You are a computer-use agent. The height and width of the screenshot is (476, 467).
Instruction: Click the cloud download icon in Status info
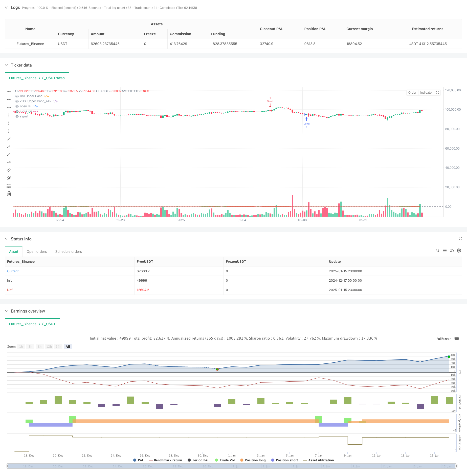[x=452, y=251]
